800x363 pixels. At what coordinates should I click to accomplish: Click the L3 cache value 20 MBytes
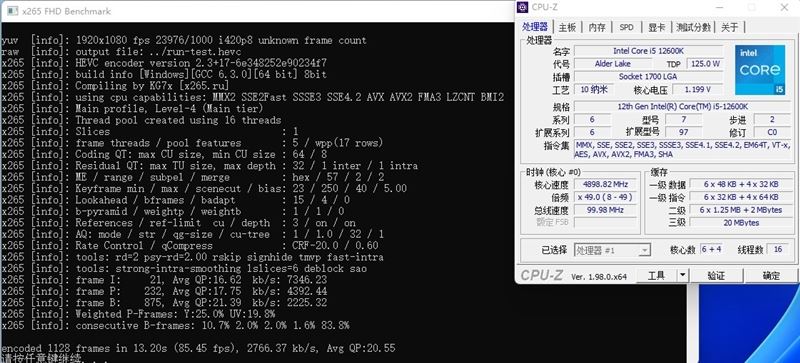point(741,223)
